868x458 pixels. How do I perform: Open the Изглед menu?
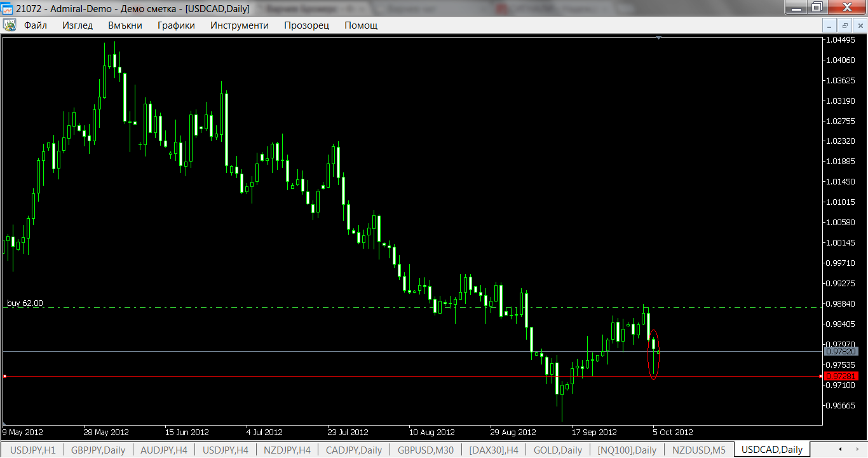coord(78,25)
